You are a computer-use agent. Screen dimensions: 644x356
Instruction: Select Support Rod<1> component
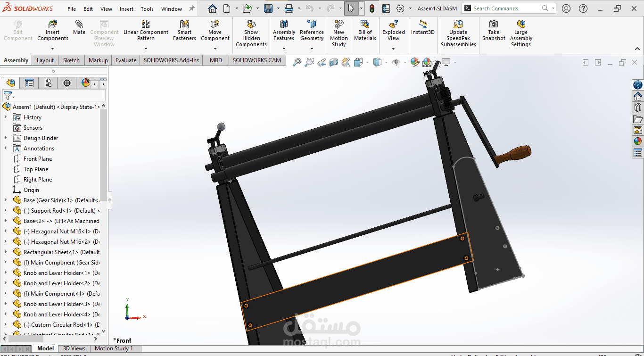(x=57, y=211)
